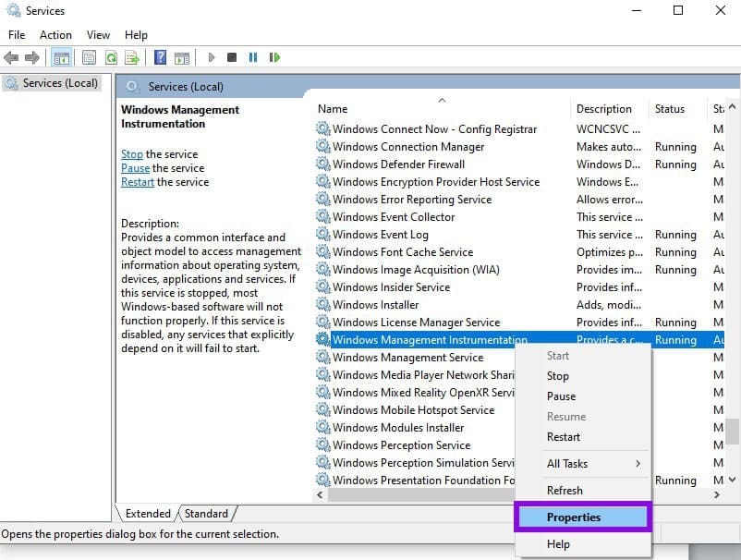Switch to the Standard tab

207,513
